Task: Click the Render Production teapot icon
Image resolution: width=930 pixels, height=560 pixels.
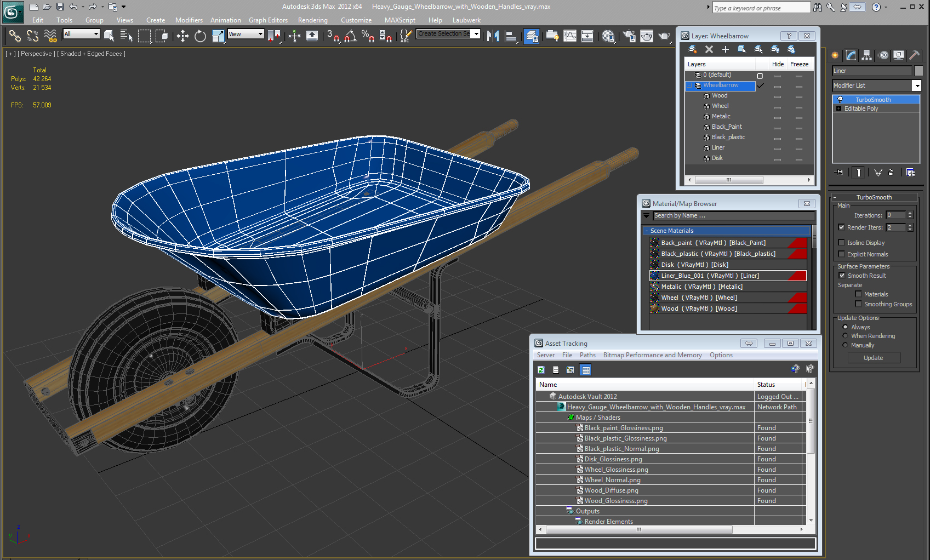Action: tap(664, 36)
